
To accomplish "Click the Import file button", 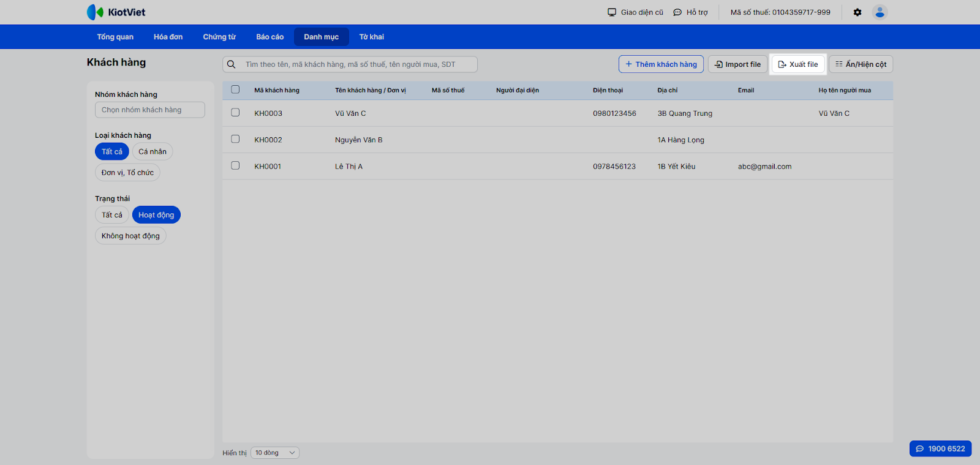I will click(737, 64).
